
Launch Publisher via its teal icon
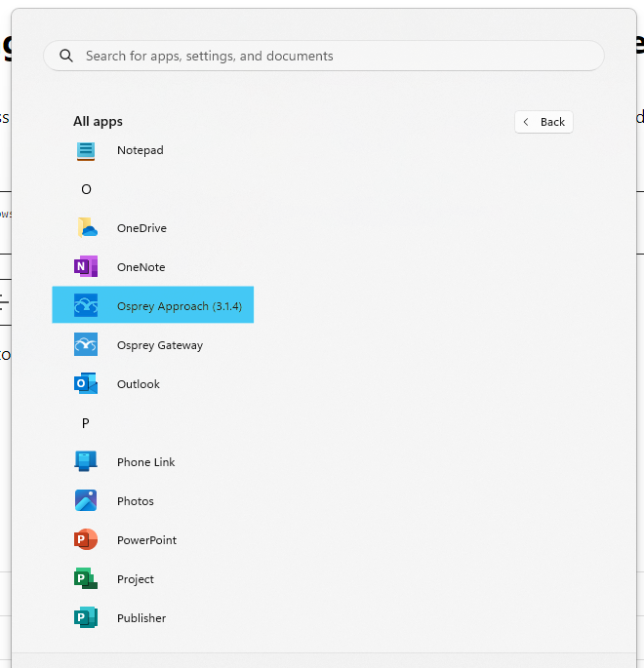click(86, 617)
